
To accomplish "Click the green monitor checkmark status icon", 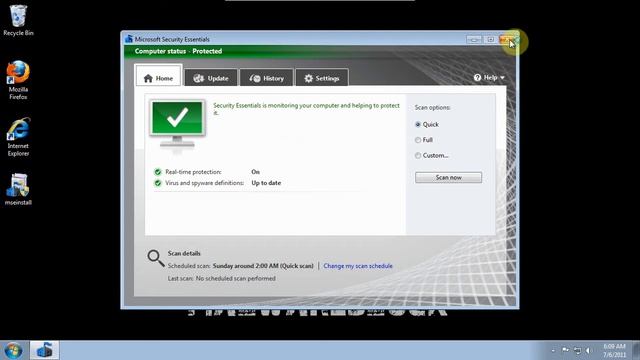I will point(177,124).
